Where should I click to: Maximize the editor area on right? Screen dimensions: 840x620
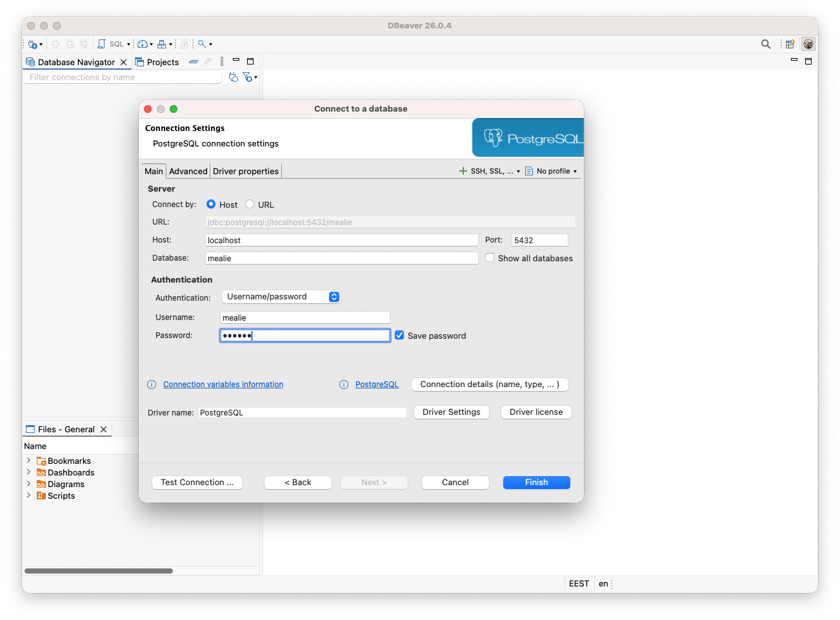point(808,61)
